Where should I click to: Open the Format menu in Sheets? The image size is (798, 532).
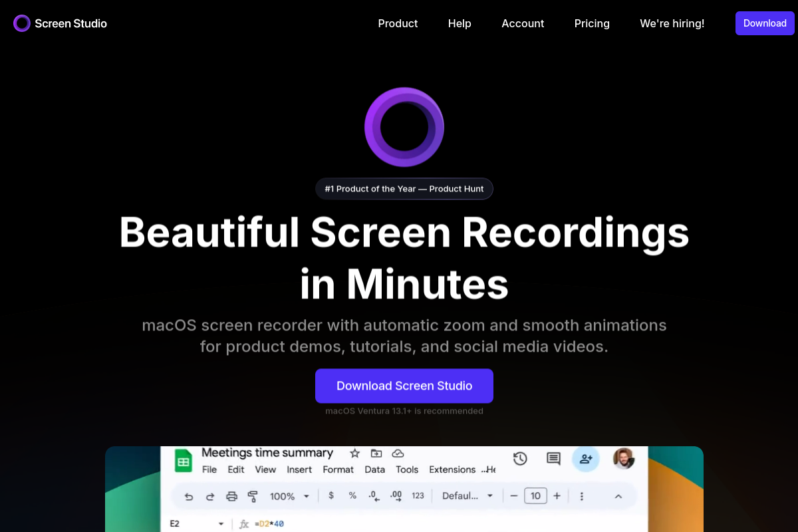tap(338, 469)
